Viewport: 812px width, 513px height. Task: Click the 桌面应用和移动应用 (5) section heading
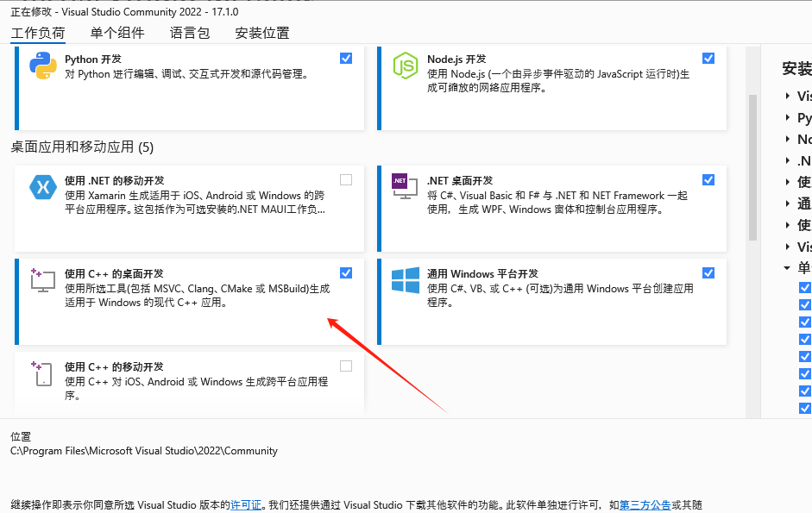tap(82, 147)
